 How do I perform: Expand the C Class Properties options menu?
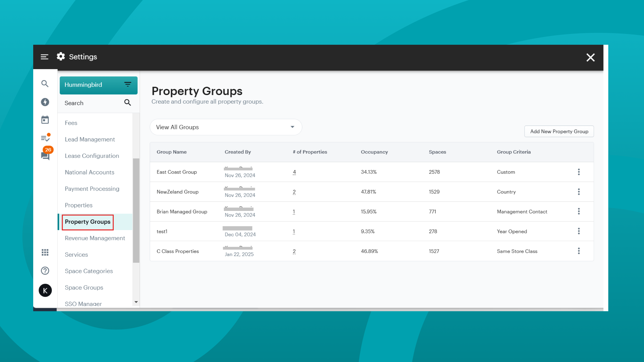point(579,251)
